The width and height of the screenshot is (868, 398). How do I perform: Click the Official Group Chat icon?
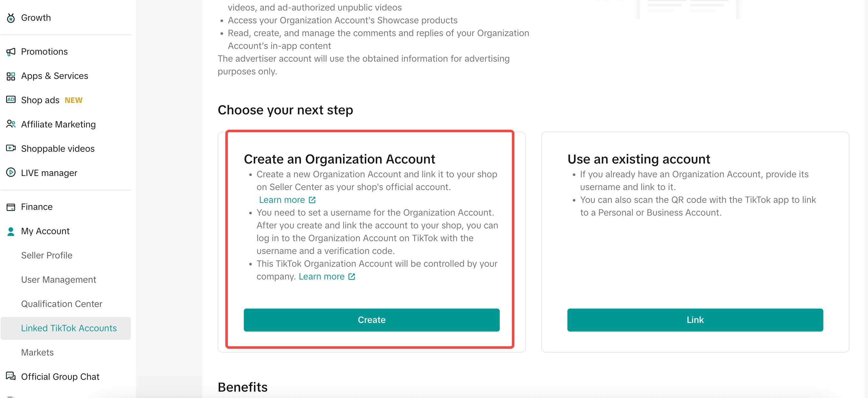[x=11, y=376]
